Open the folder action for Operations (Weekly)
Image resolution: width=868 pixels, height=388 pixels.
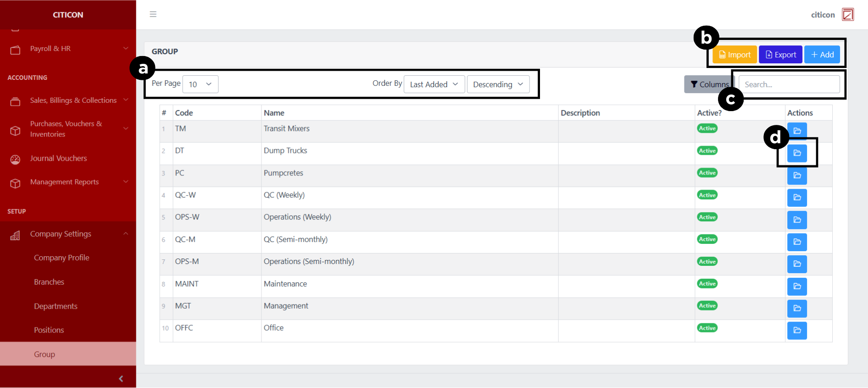797,220
